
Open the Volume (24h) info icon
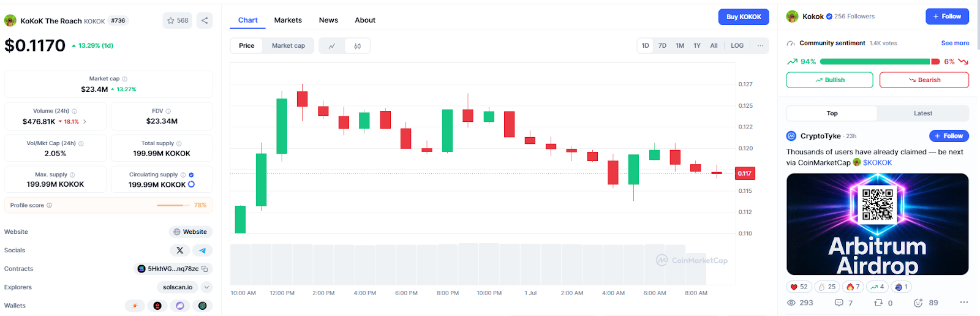(x=75, y=111)
